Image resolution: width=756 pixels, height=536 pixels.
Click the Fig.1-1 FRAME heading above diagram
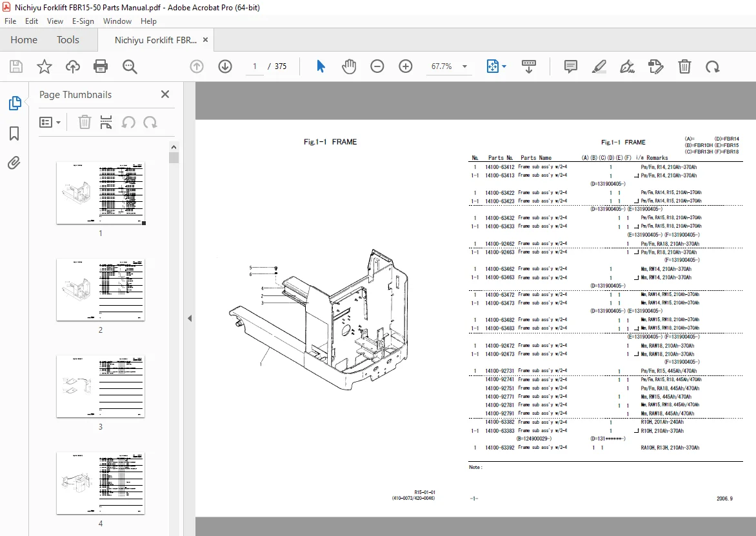330,142
